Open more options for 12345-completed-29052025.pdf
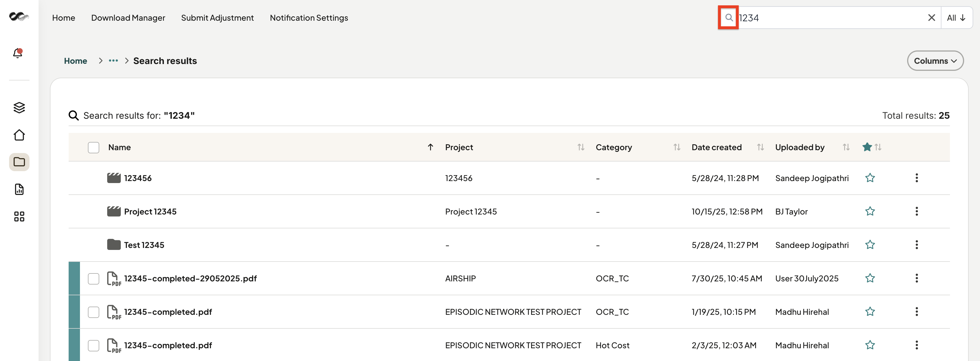This screenshot has width=980, height=361. point(916,278)
